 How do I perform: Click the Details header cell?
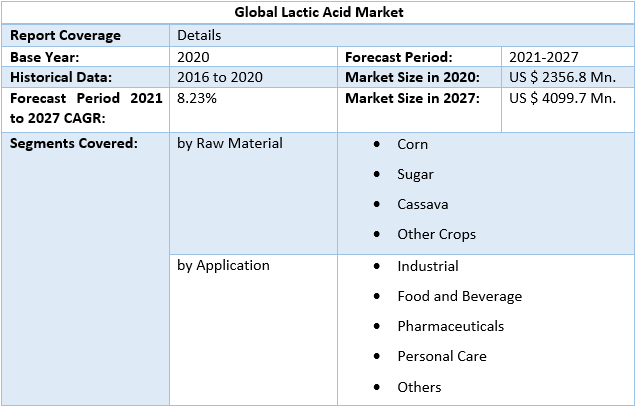(x=199, y=35)
